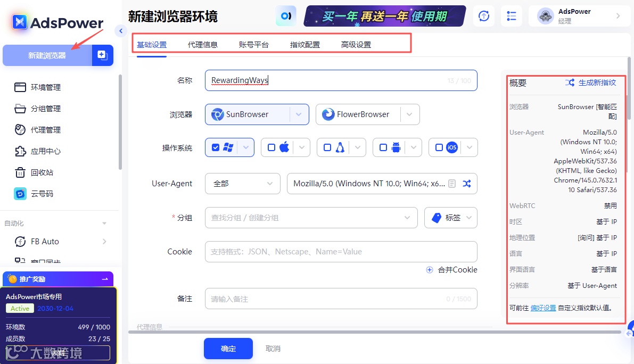Open the macOS version dropdown arrow
634x364 pixels.
[302, 147]
